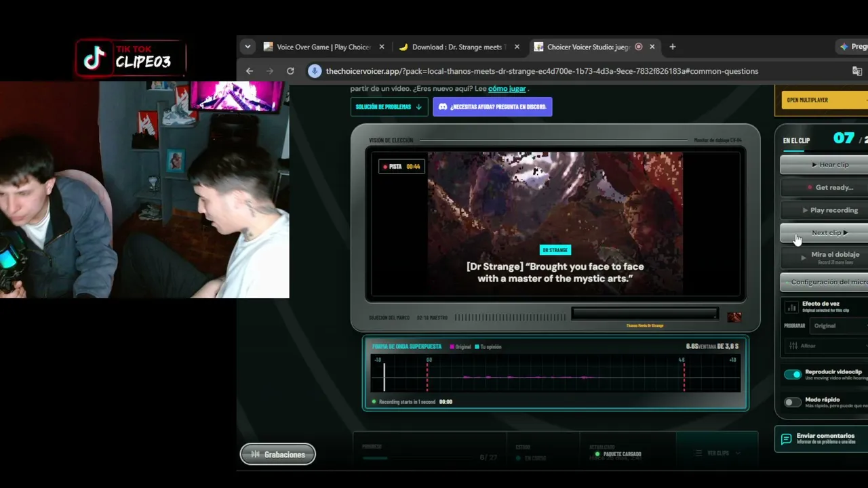Click the Dr Strange speaker label
The width and height of the screenshot is (868, 488).
tap(555, 250)
